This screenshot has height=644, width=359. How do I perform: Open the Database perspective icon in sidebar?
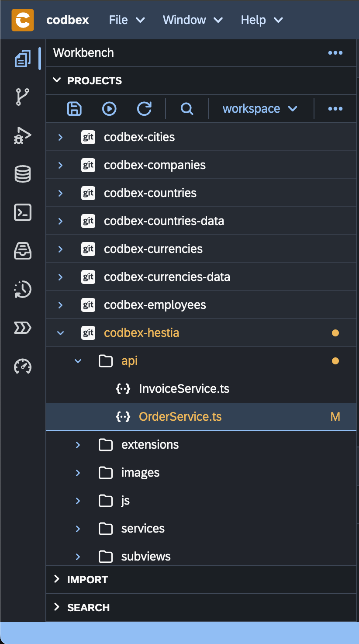(x=23, y=174)
